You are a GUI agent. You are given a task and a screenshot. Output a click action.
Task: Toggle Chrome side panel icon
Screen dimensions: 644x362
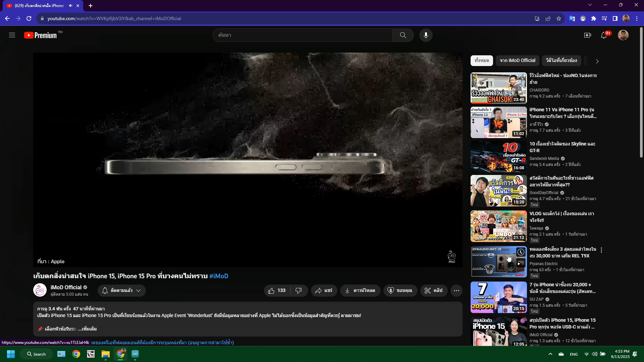615,18
